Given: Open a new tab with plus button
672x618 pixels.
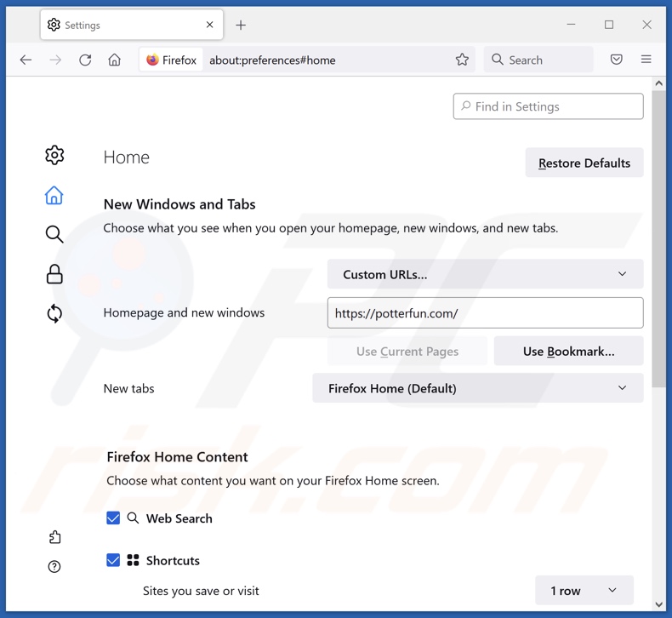Looking at the screenshot, I should pyautogui.click(x=241, y=25).
